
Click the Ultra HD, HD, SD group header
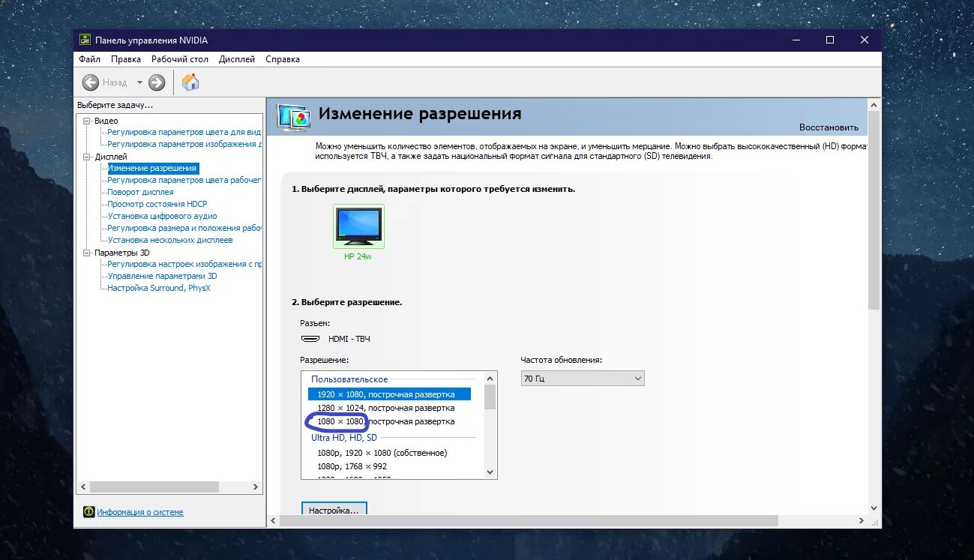(x=344, y=438)
